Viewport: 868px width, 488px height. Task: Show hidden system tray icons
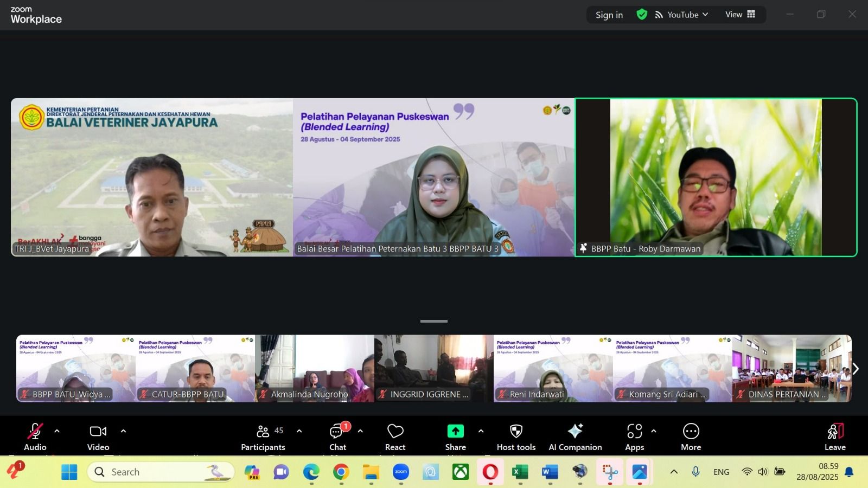pyautogui.click(x=674, y=472)
